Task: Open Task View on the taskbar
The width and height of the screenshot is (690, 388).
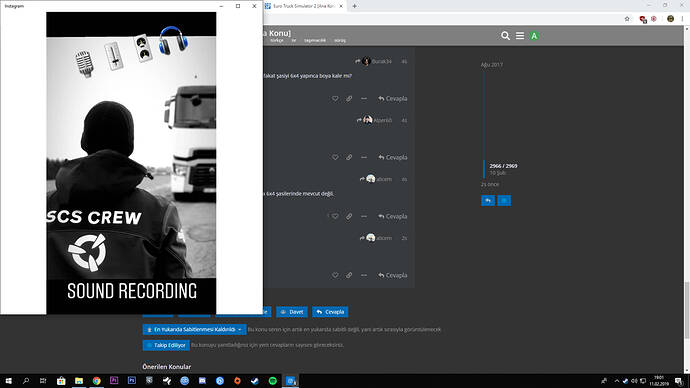Action: [43, 381]
